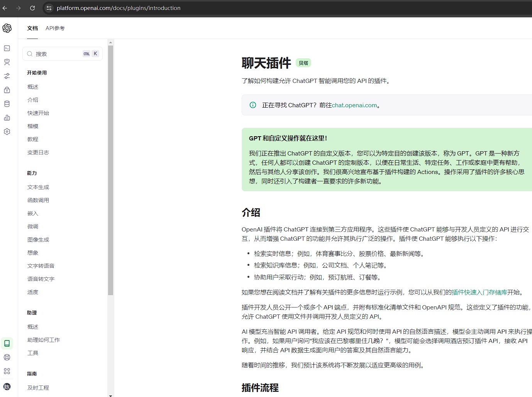Open the Usage bar chart icon

[7, 118]
